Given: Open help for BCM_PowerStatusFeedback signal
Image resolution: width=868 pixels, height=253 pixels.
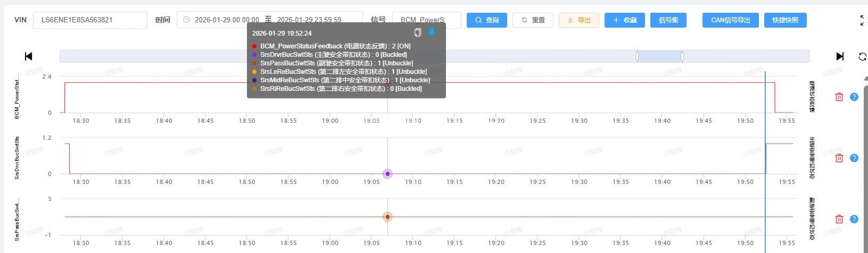Looking at the screenshot, I should [854, 97].
